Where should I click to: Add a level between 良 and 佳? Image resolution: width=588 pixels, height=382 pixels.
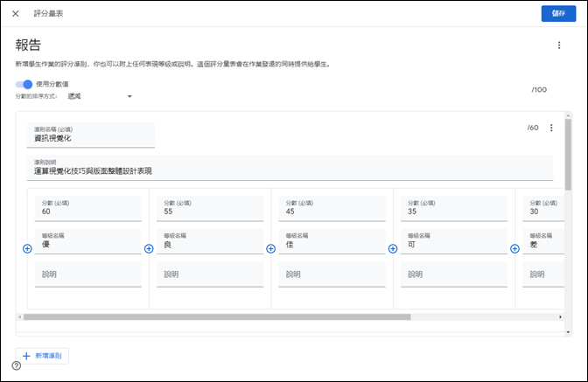pos(270,248)
